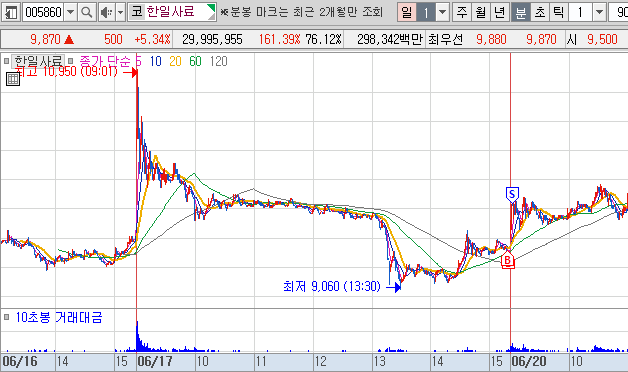Click the change rate +5.34%
Viewport: 628px width, 372px height.
pyautogui.click(x=152, y=39)
